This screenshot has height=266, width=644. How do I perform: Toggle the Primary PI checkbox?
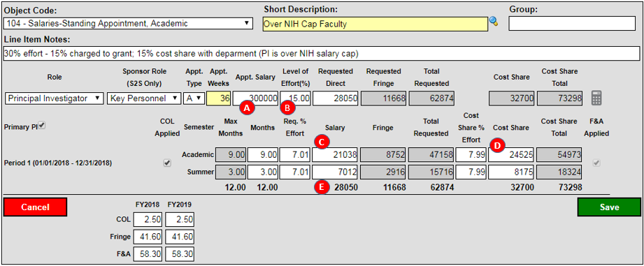[41, 126]
